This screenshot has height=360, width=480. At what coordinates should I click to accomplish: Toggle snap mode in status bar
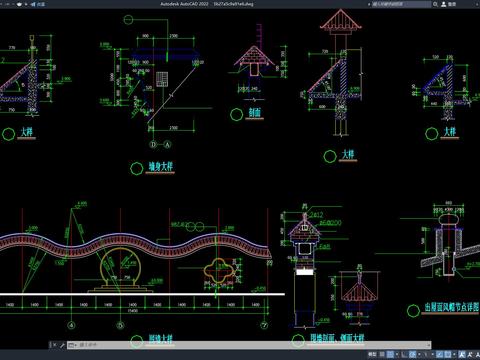pyautogui.click(x=390, y=354)
